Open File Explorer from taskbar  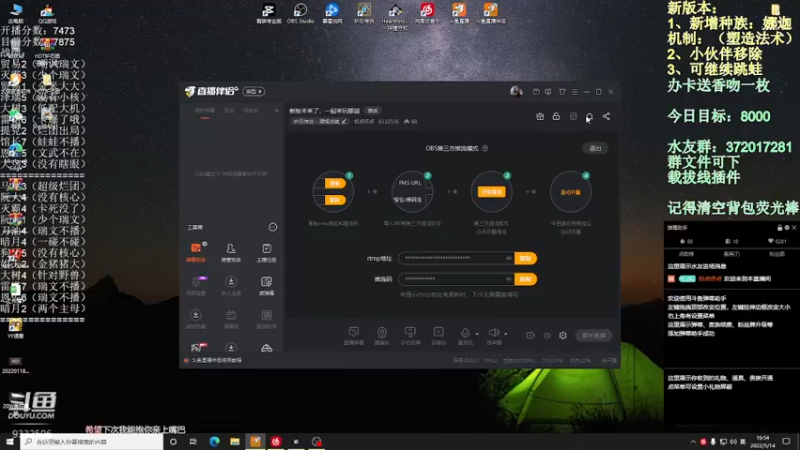tap(235, 441)
